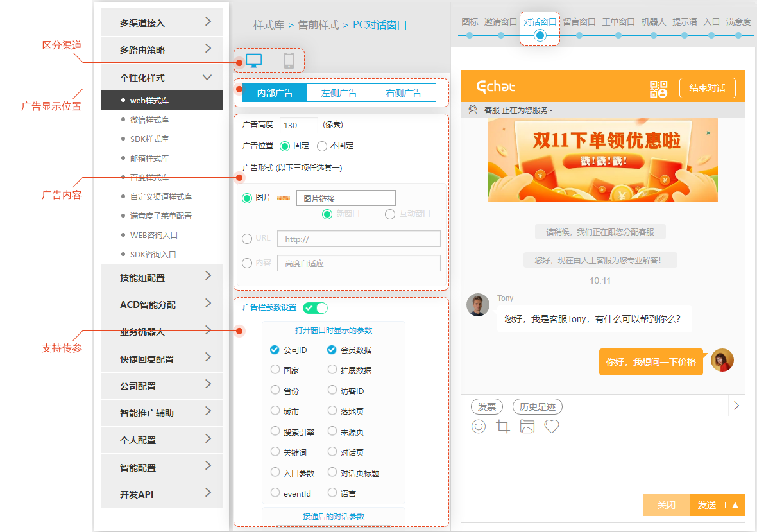The height and width of the screenshot is (532, 757).
Task: Click the screenshot crop icon
Action: click(503, 426)
